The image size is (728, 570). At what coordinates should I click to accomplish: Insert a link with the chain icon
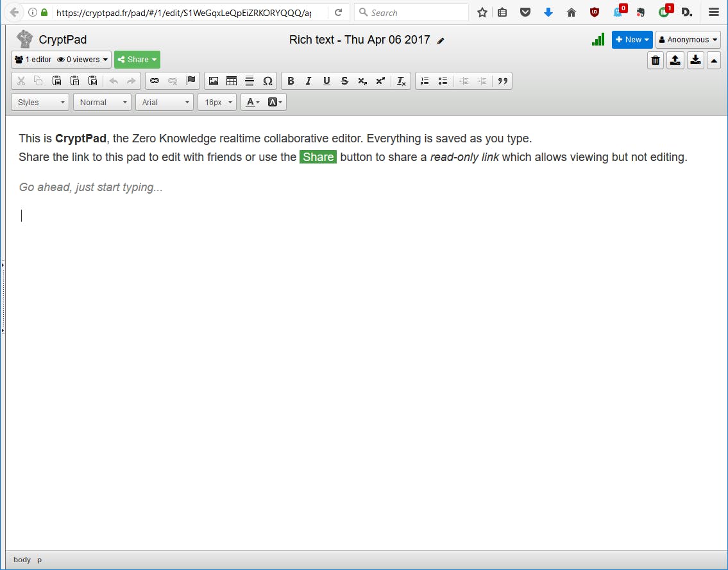click(155, 81)
